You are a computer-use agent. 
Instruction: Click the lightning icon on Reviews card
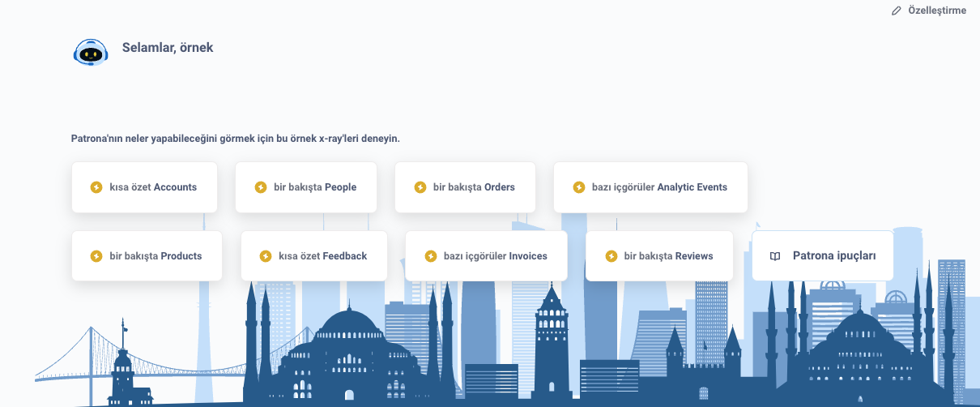[611, 256]
